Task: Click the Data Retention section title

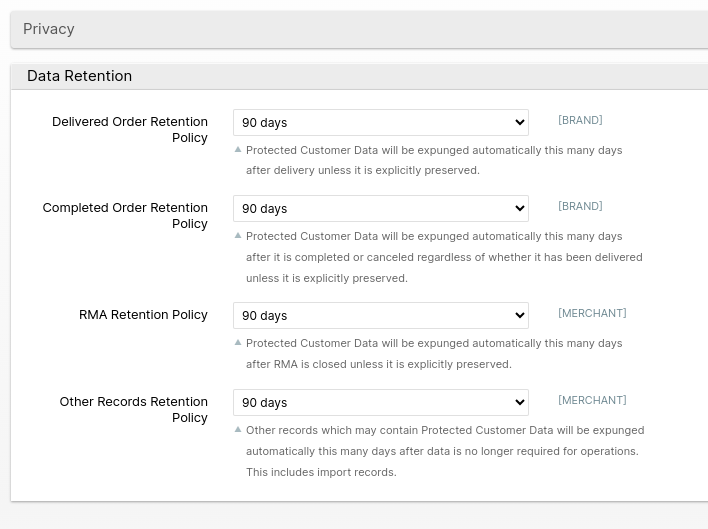Action: (79, 76)
